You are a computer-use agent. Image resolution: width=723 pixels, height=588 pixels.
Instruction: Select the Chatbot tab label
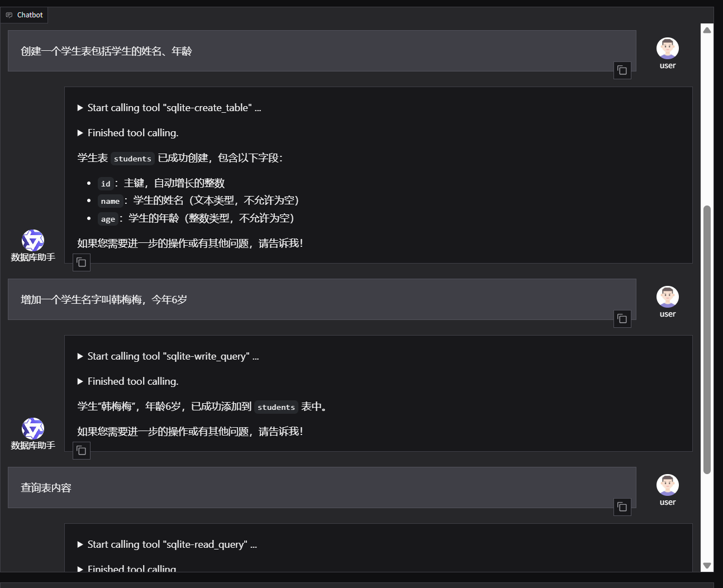30,15
